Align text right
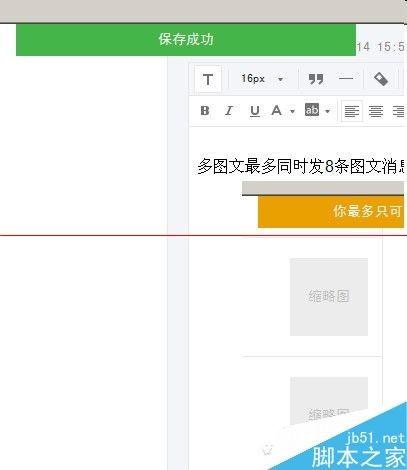 pyautogui.click(x=399, y=111)
